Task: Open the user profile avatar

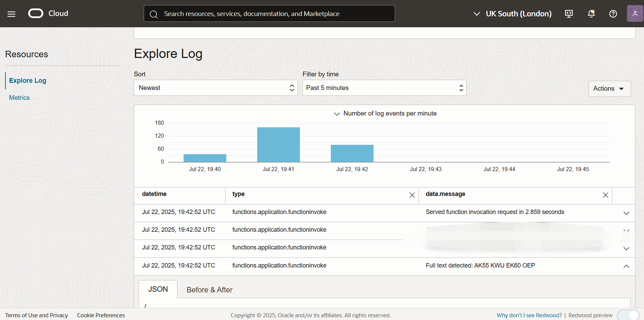Action: (635, 14)
